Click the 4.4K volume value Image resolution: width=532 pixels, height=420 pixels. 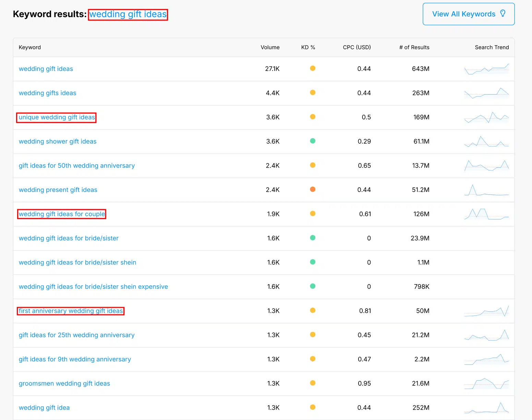pyautogui.click(x=273, y=93)
